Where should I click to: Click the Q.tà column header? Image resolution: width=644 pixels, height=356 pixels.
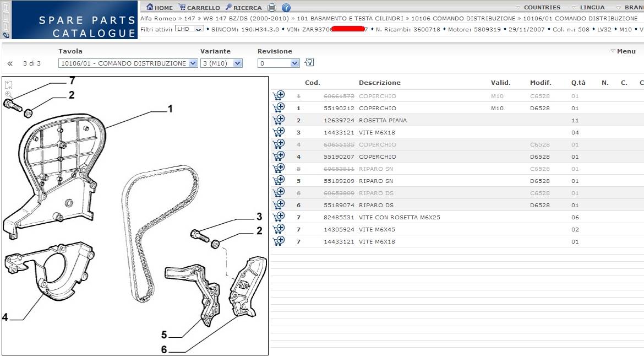click(x=578, y=83)
